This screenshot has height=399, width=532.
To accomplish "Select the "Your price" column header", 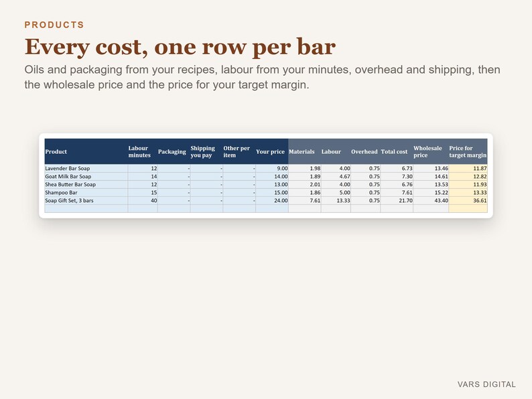I will tap(272, 151).
